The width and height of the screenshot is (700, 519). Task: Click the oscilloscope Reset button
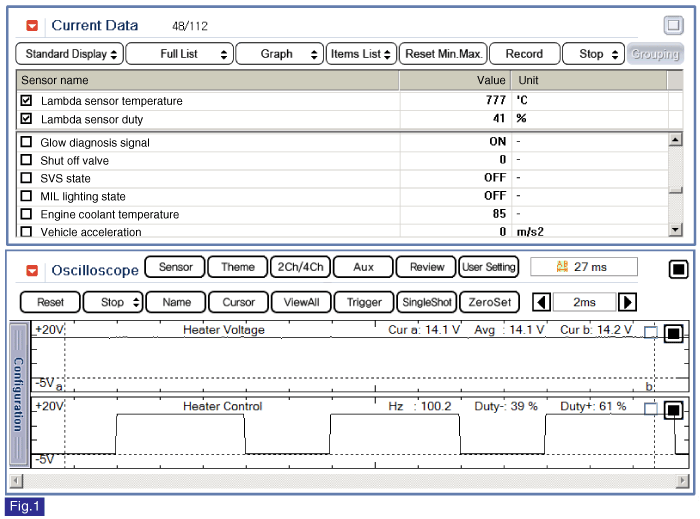tap(50, 302)
